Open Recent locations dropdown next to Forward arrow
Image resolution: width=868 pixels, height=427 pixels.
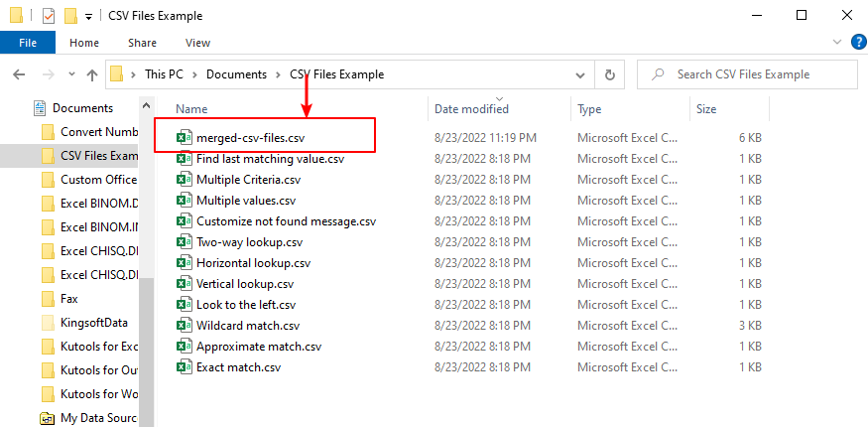click(71, 74)
